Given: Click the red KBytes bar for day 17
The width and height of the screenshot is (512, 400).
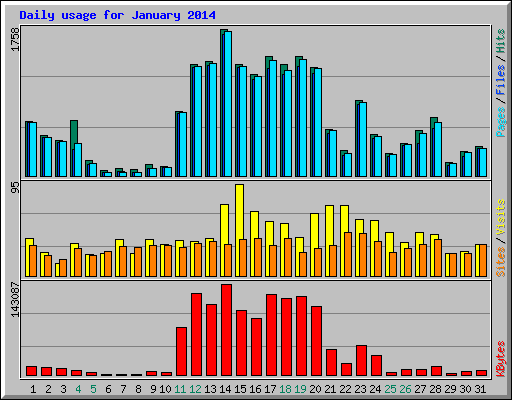Looking at the screenshot, I should 271,335.
